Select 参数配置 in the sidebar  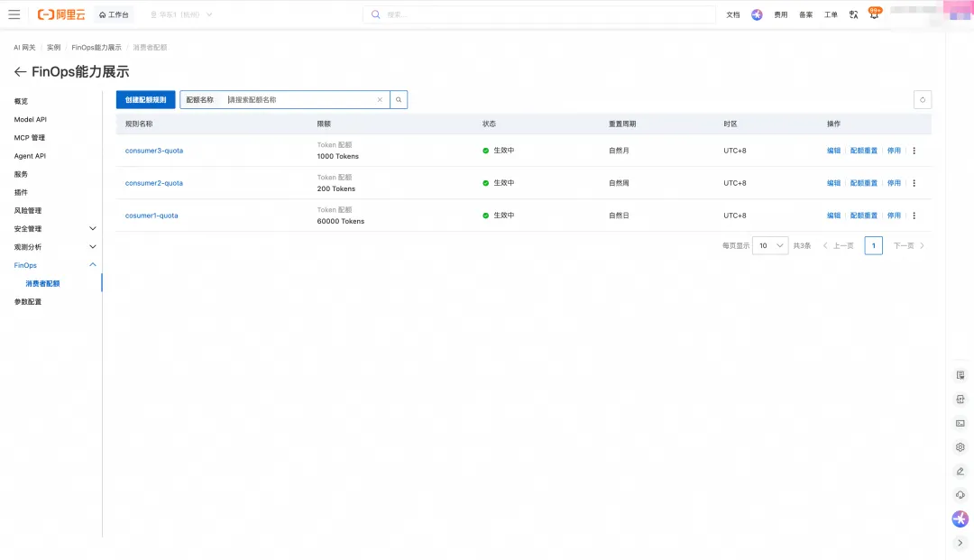click(x=28, y=302)
